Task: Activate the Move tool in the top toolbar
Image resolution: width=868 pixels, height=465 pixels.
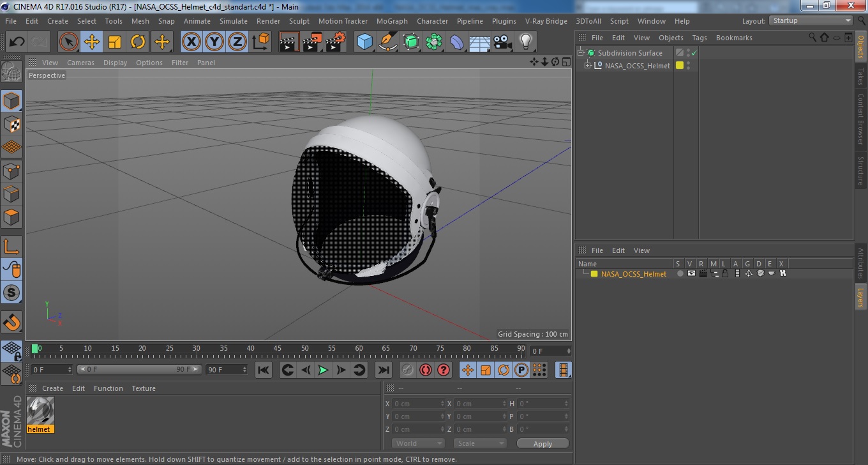Action: [92, 42]
